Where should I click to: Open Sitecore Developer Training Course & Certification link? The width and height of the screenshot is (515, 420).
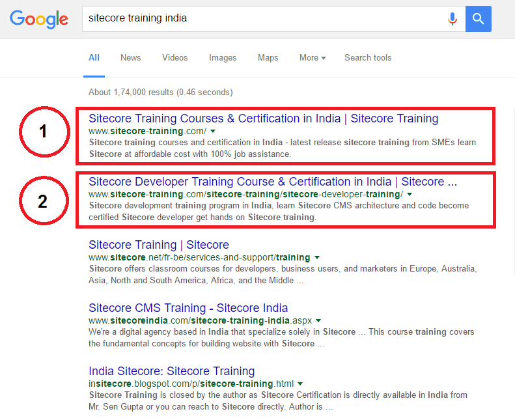click(273, 182)
